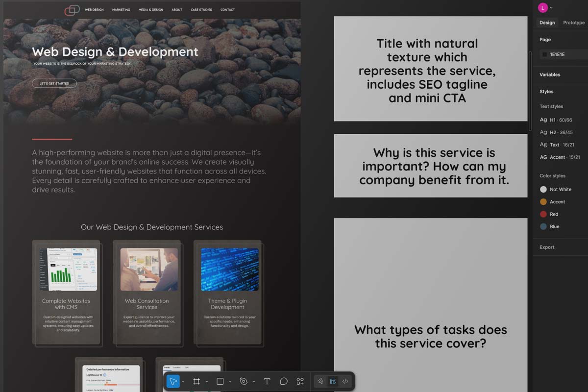Click the Red color style swatch
Image resolution: width=588 pixels, height=392 pixels.
click(x=544, y=214)
